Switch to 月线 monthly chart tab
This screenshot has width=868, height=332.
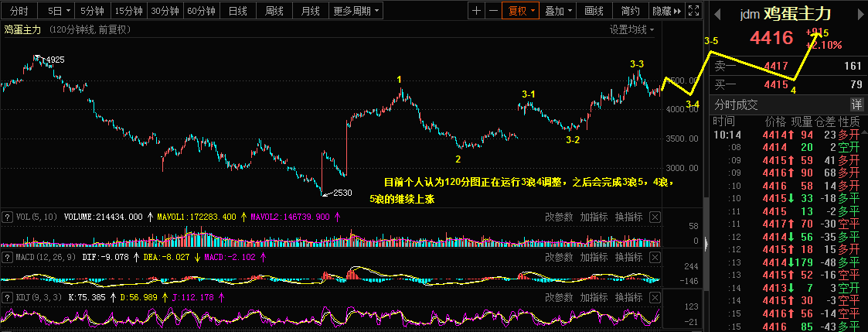311,11
